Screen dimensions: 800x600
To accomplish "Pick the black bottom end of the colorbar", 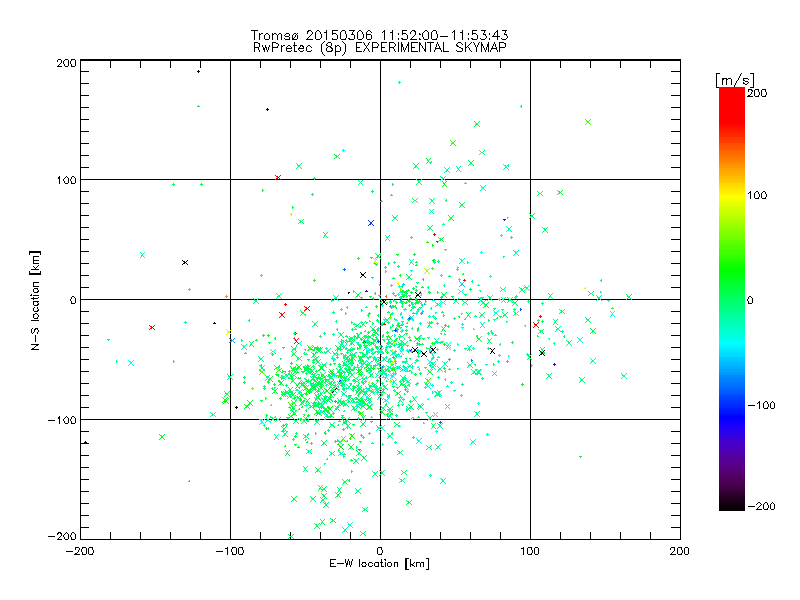I will 732,503.
